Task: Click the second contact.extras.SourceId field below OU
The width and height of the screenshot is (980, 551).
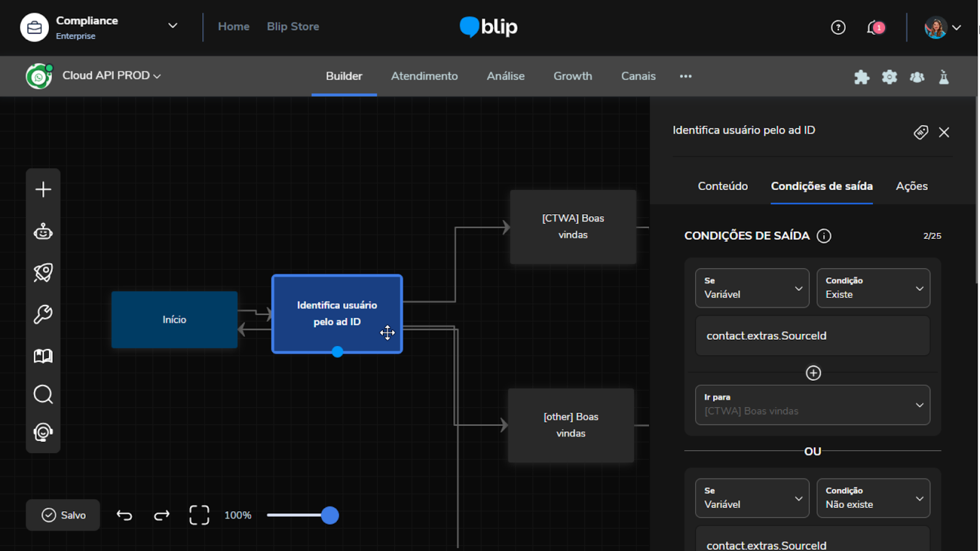Action: tap(813, 540)
